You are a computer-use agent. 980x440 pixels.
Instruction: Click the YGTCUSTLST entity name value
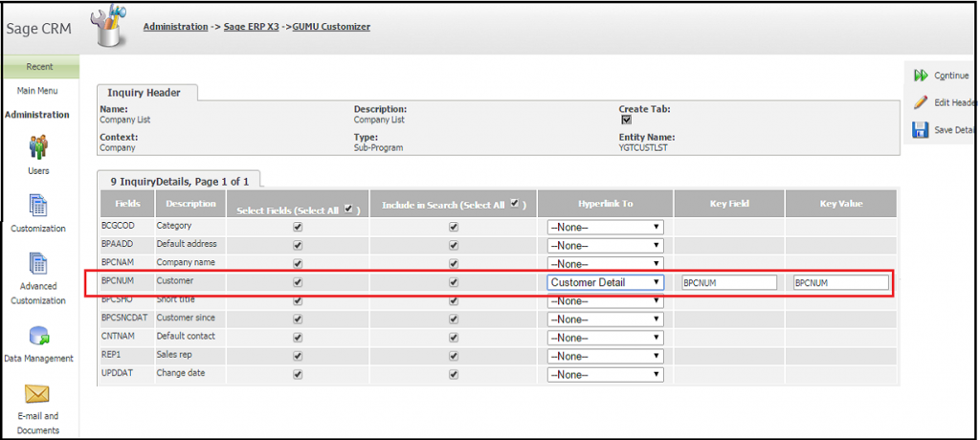(643, 148)
